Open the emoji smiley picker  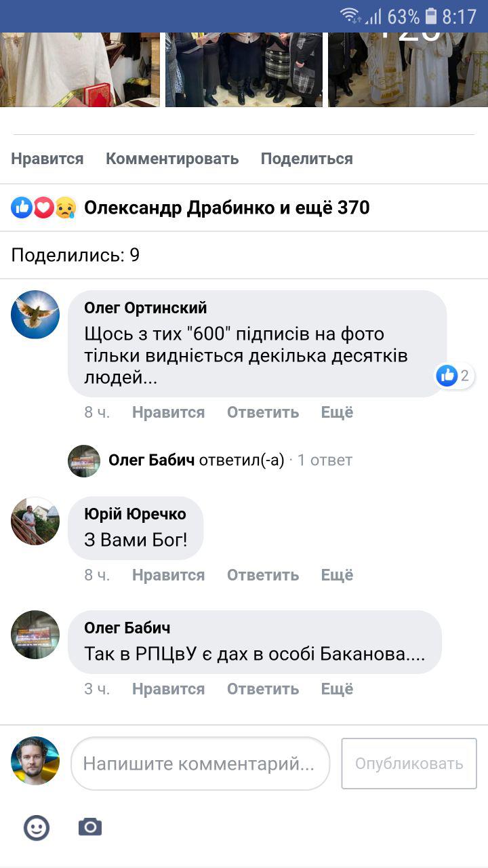(x=37, y=827)
